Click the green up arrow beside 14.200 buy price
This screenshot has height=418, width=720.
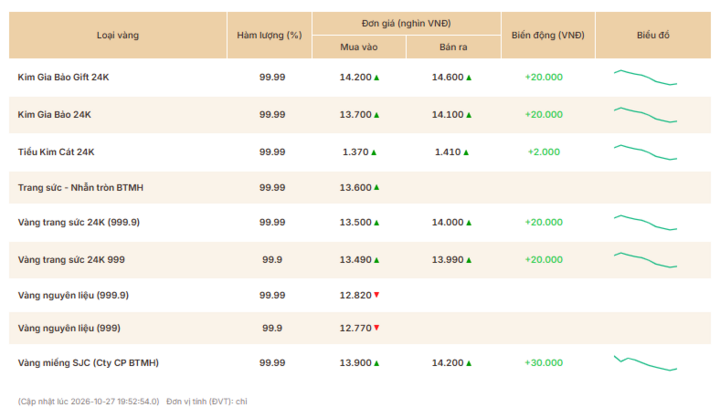click(377, 78)
